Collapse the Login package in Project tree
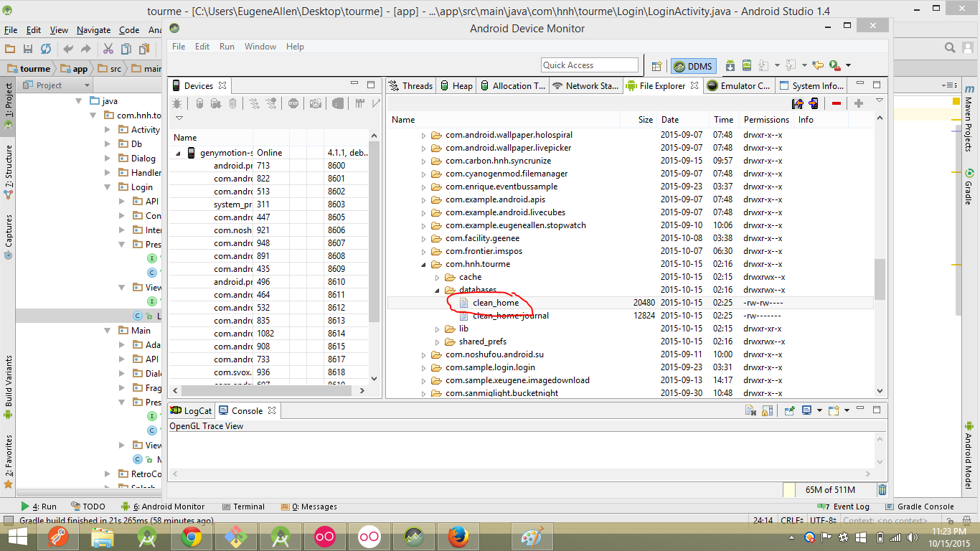This screenshot has height=551, width=980. (108, 187)
